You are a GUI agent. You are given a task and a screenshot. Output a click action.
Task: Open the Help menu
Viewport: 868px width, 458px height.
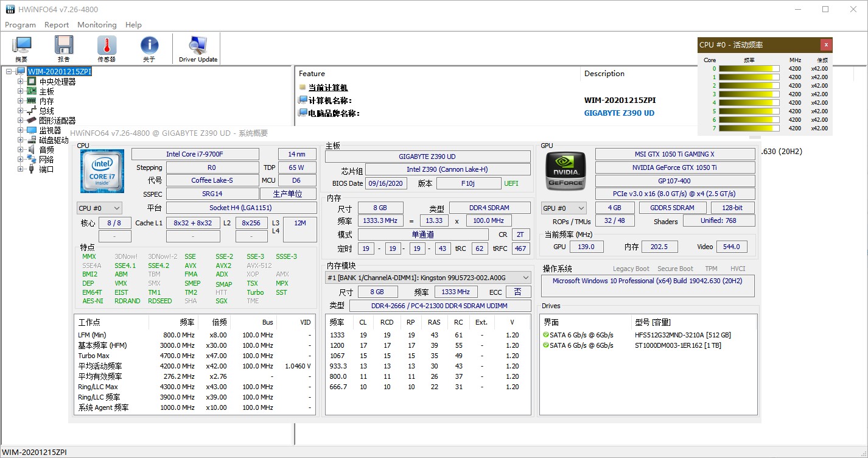tap(133, 25)
